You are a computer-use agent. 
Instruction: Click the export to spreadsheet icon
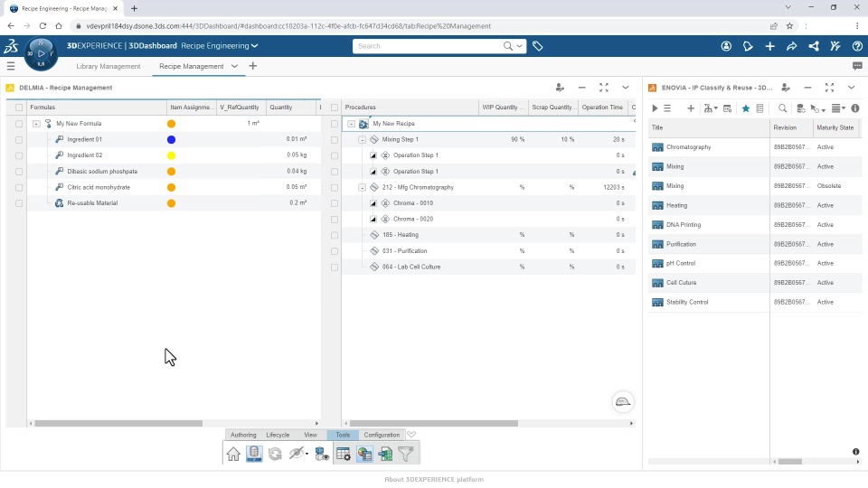click(x=385, y=454)
